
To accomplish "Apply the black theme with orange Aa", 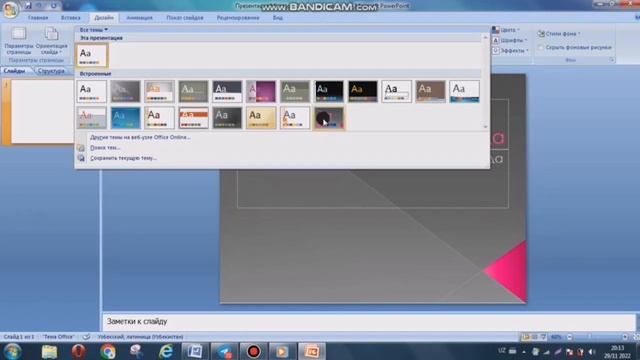I will pyautogui.click(x=363, y=91).
